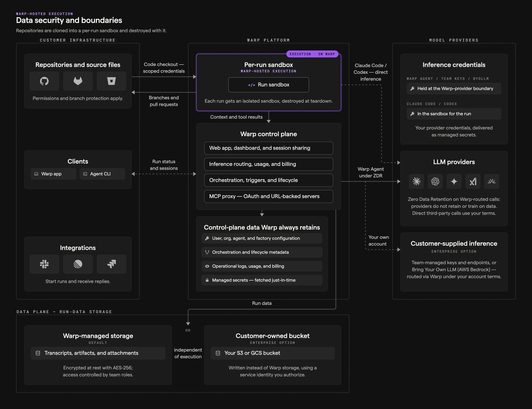Click the Run status and sessions label
Viewport: 532px width, 409px height.
click(x=164, y=165)
